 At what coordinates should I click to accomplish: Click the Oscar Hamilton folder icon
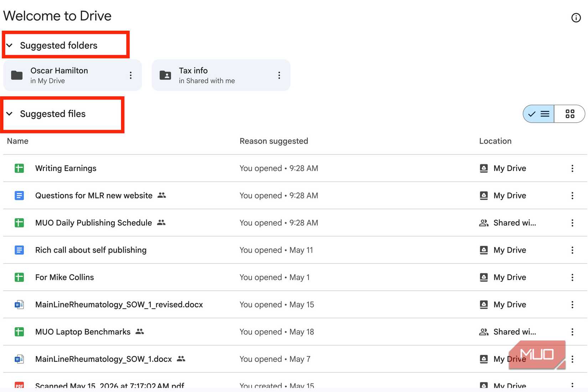click(x=17, y=75)
